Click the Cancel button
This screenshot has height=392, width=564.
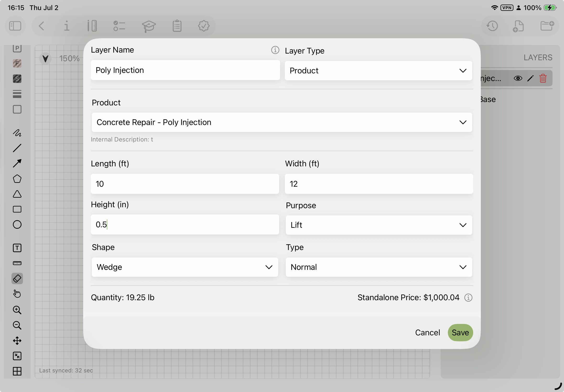pyautogui.click(x=428, y=332)
